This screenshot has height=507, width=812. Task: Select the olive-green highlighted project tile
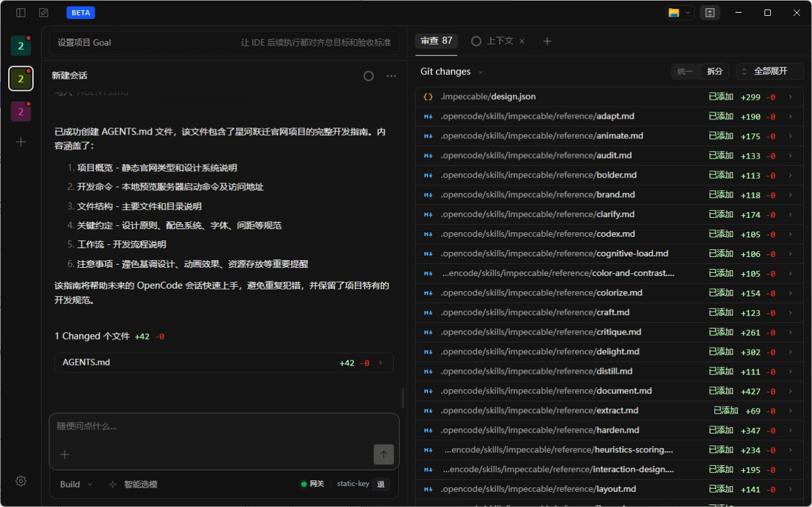point(21,79)
